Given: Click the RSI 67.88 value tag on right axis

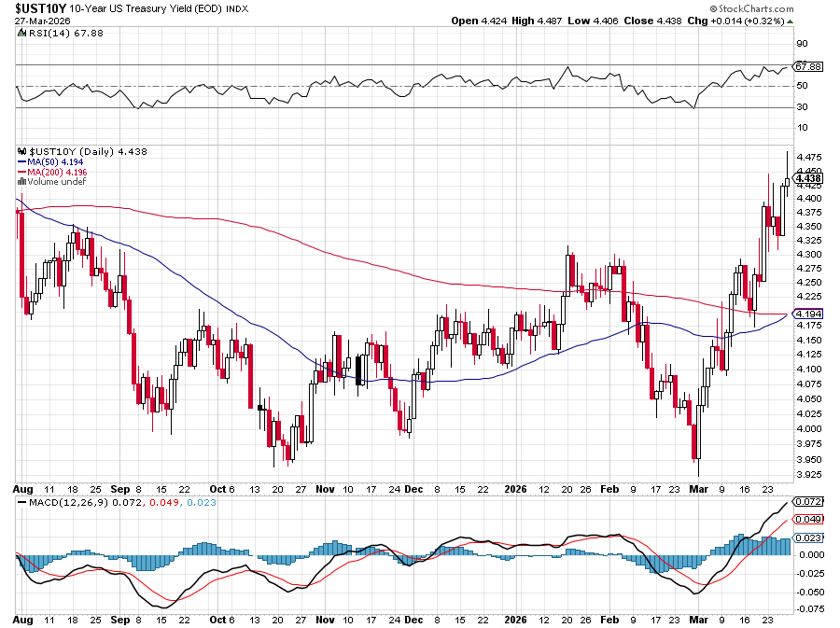Looking at the screenshot, I should (807, 67).
